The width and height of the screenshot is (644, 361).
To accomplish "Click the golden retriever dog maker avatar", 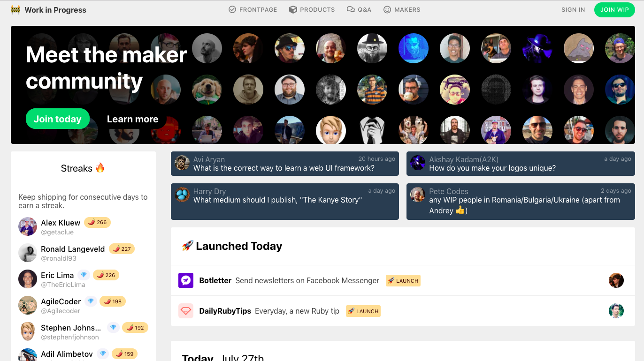I will coord(207,90).
